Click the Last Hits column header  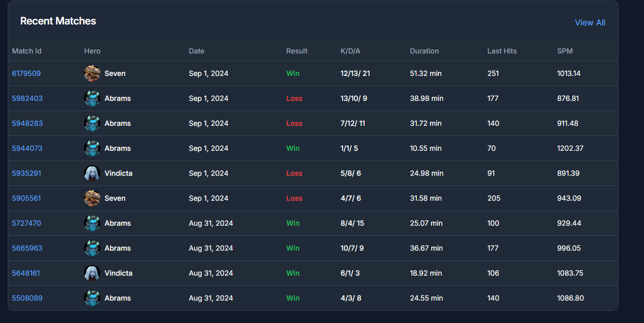(x=502, y=51)
